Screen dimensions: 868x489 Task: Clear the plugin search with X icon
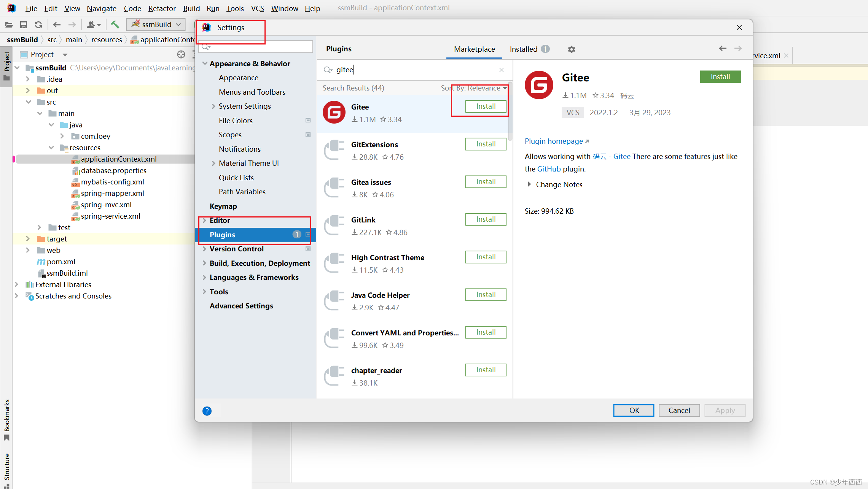pyautogui.click(x=502, y=70)
